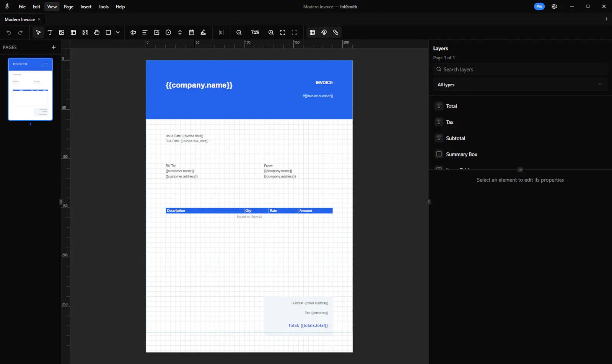This screenshot has width=612, height=364.
Task: Click the 71% zoom level
Action: click(x=255, y=32)
